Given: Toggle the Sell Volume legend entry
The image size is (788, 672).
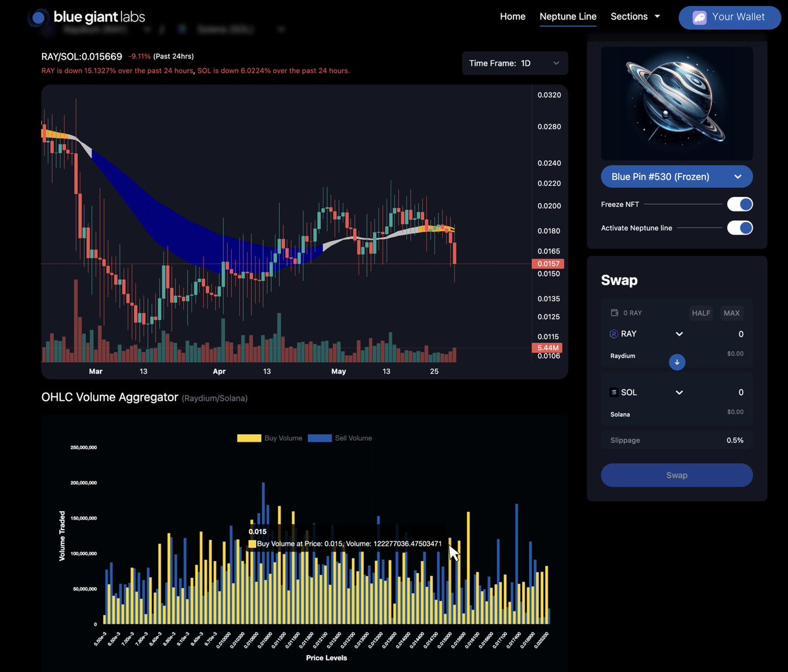Looking at the screenshot, I should (340, 437).
